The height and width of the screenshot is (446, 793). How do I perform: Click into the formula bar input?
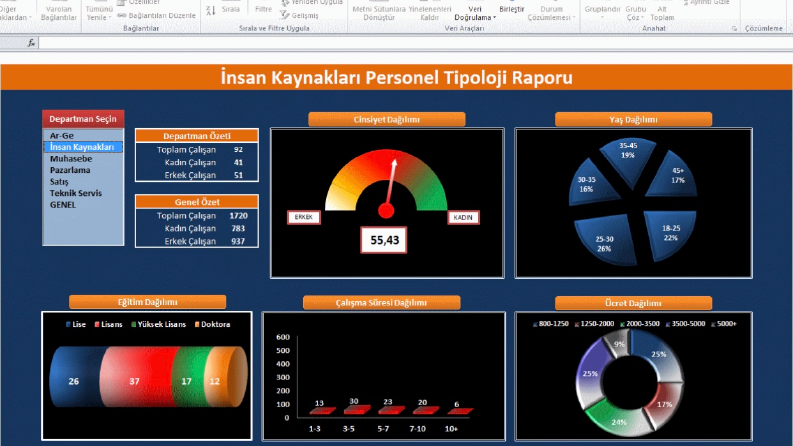415,43
